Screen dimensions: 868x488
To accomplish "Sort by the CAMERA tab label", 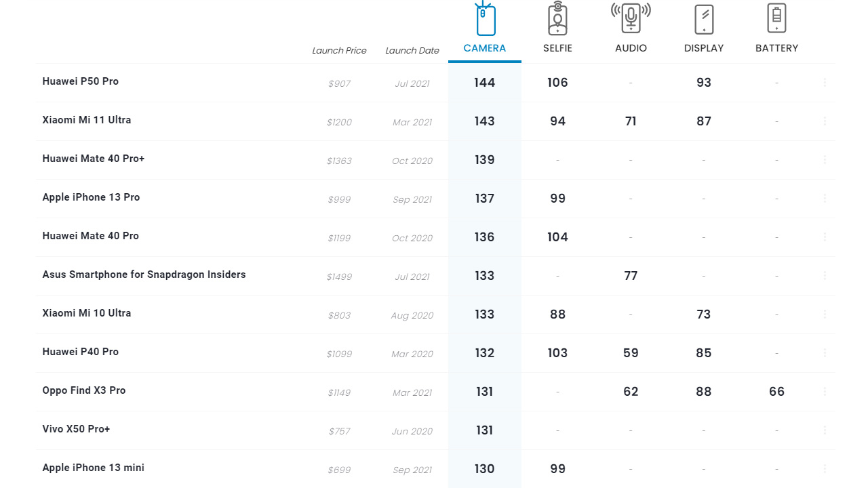I will (x=485, y=48).
